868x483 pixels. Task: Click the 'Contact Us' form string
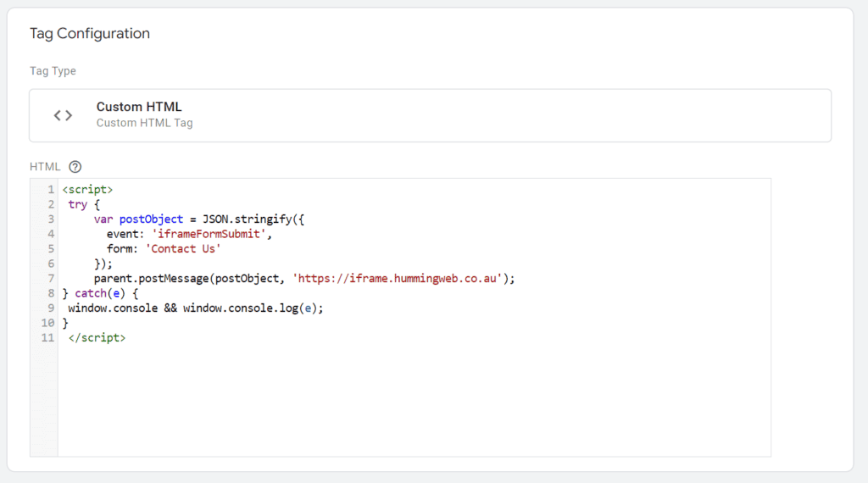(184, 248)
